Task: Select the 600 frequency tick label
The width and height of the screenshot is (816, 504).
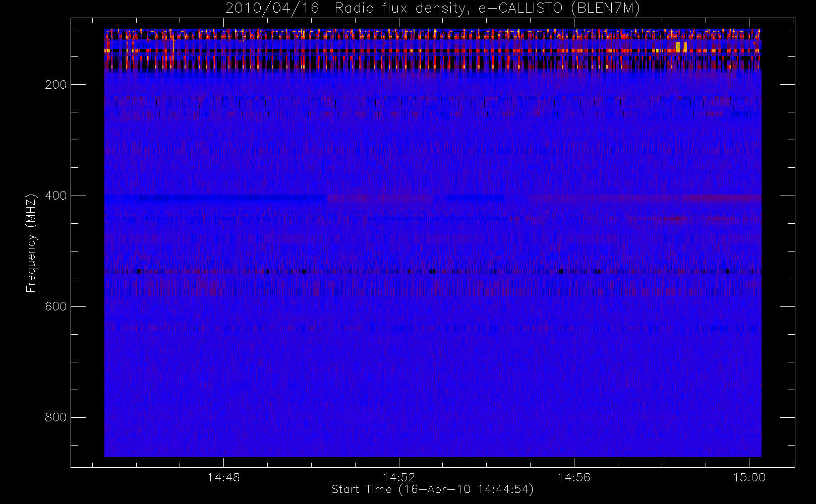Action: 55,306
